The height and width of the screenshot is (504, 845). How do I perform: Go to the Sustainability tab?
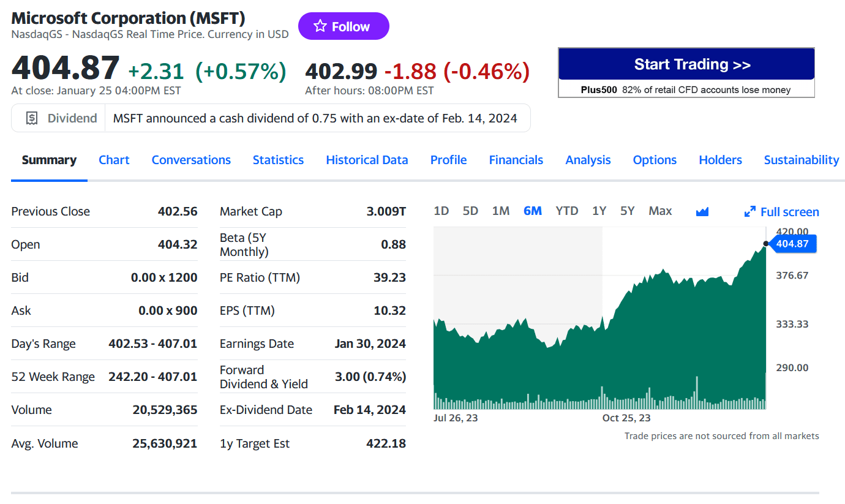click(801, 160)
